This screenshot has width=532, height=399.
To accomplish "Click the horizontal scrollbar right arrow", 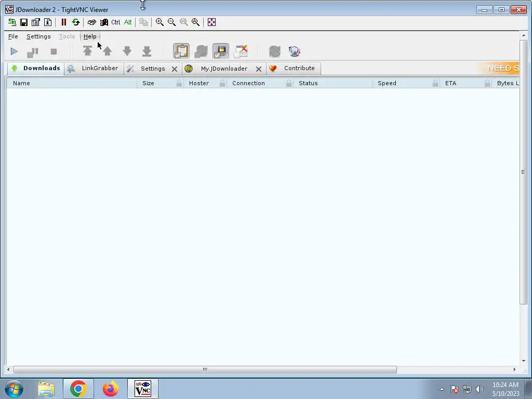I will tap(515, 369).
